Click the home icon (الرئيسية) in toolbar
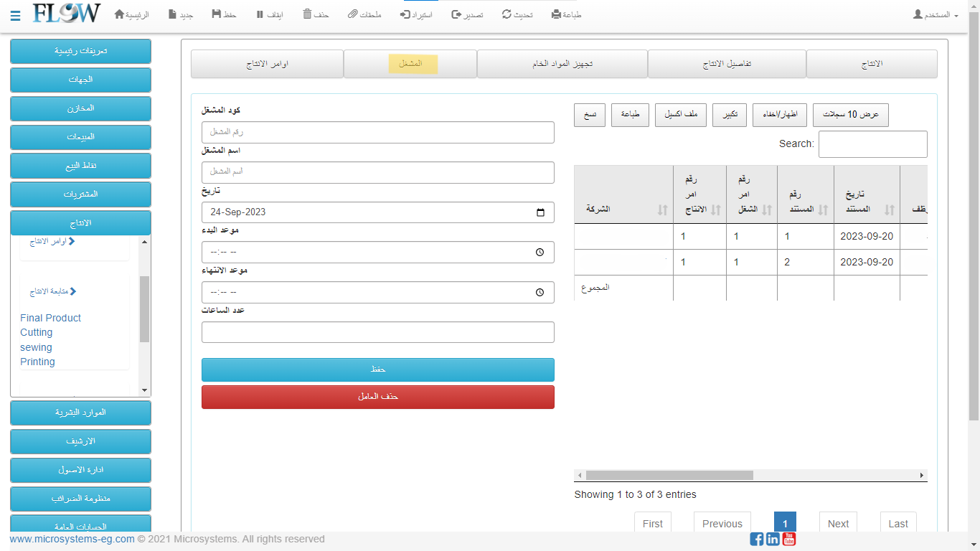 [x=120, y=14]
